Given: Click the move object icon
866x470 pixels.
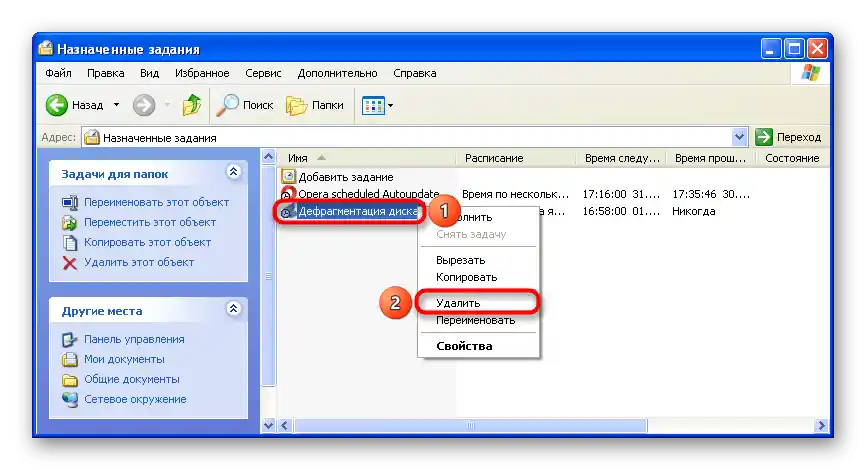Looking at the screenshot, I should tap(70, 223).
